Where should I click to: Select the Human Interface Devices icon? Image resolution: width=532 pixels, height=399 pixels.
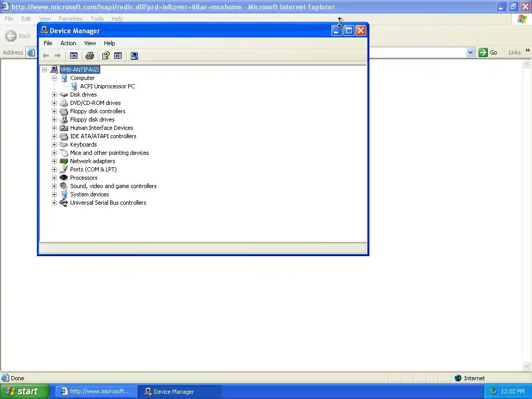pos(64,128)
